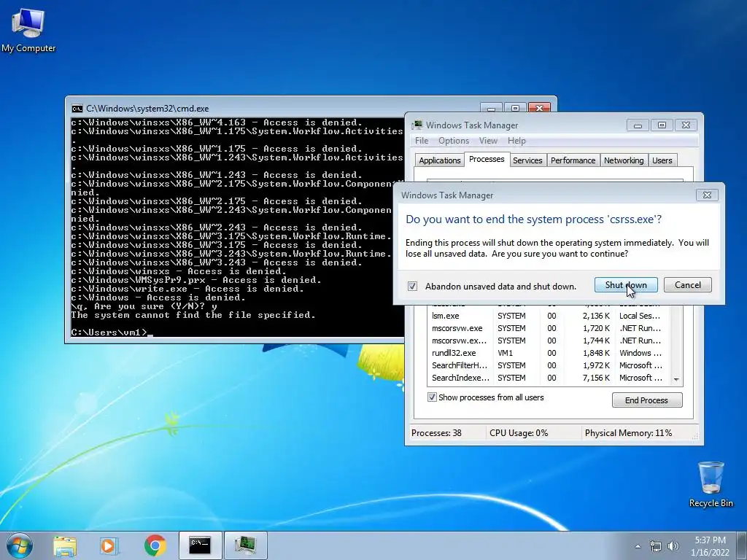Click the Task Manager title bar icon

417,125
